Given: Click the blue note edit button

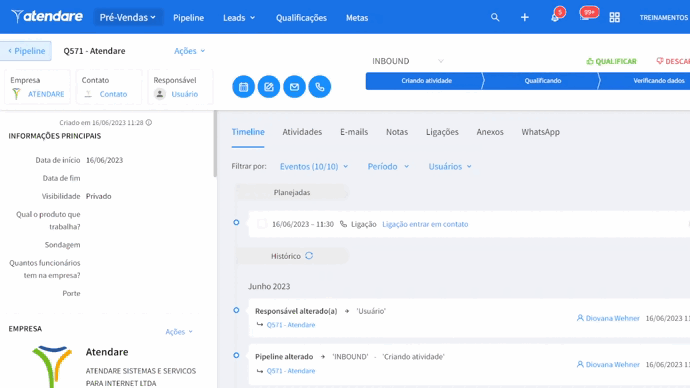Looking at the screenshot, I should point(269,87).
